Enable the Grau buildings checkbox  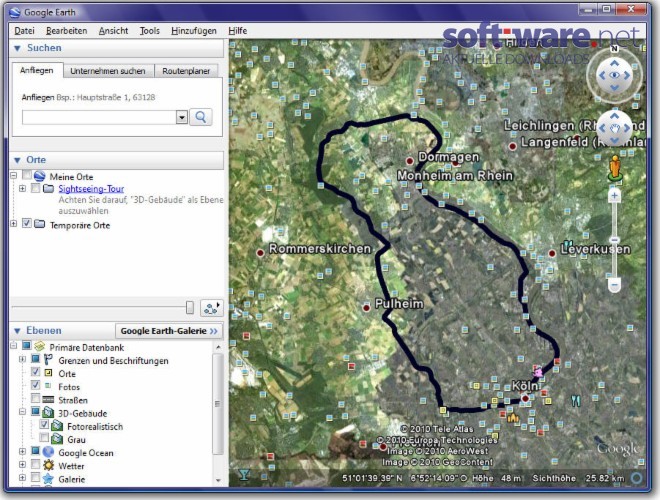tap(44, 438)
